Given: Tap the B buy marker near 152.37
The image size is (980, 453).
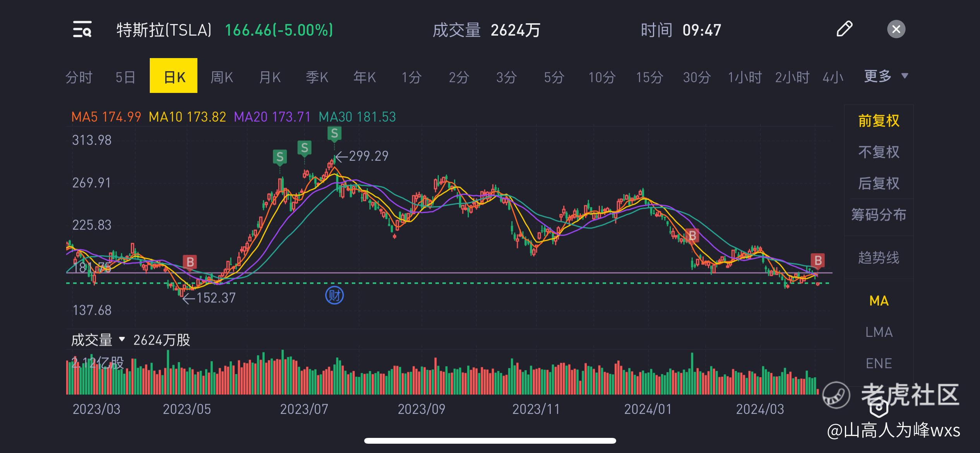Looking at the screenshot, I should [190, 262].
